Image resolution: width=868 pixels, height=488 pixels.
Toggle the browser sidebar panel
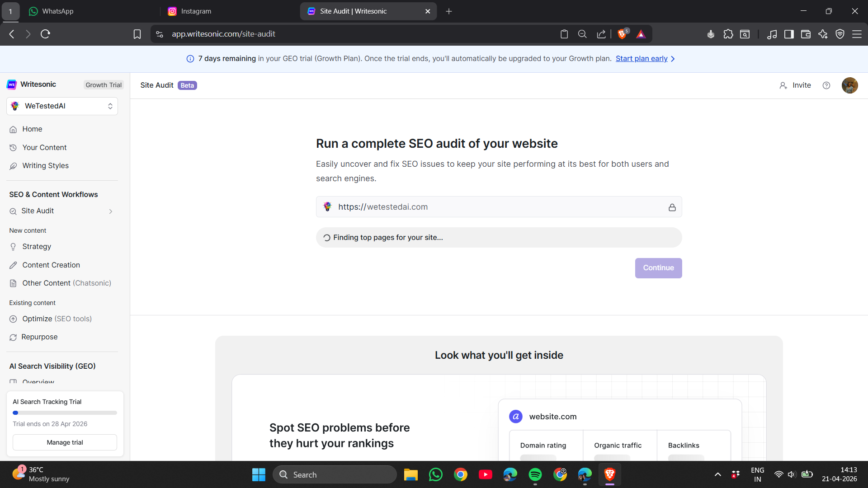789,34
